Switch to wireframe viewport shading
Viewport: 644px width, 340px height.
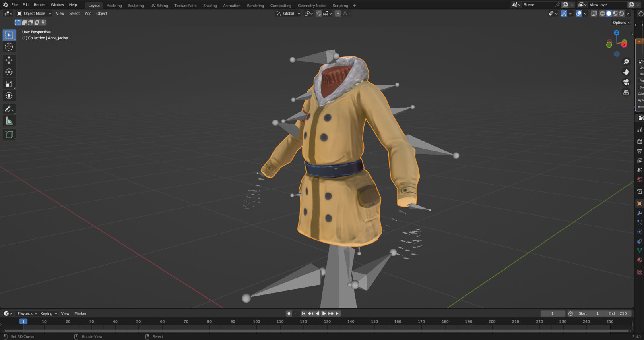pos(603,14)
